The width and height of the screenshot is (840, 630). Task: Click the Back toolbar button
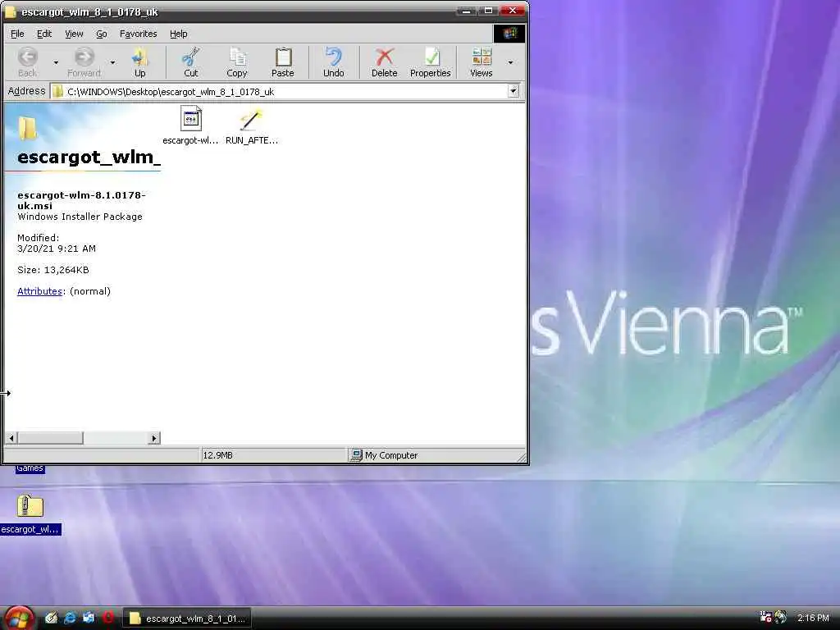[x=27, y=62]
